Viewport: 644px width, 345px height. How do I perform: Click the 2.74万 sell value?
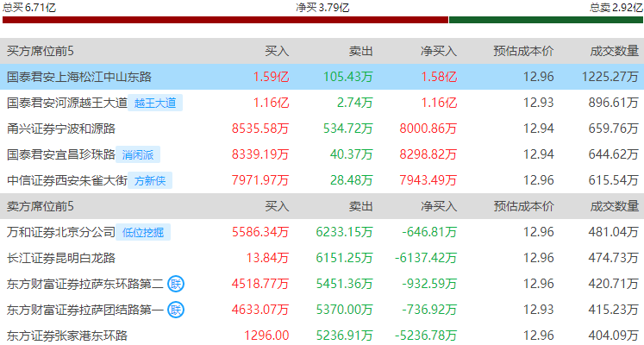[355, 103]
